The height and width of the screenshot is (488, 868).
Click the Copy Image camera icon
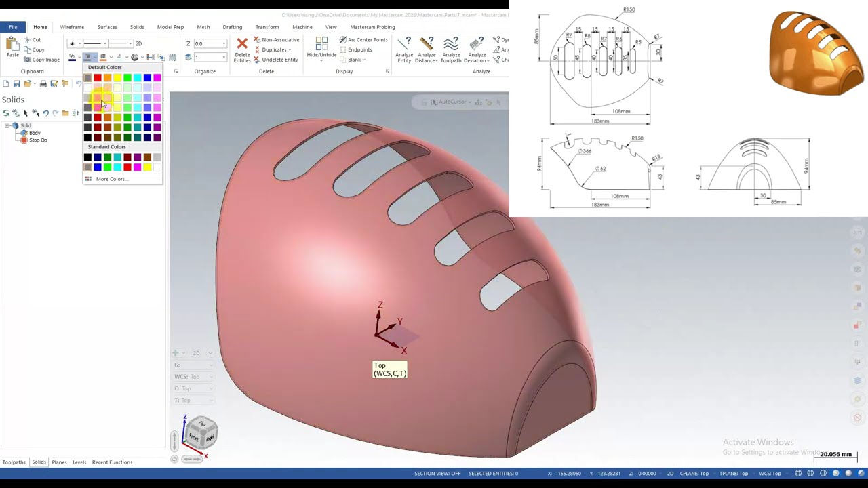pyautogui.click(x=28, y=60)
